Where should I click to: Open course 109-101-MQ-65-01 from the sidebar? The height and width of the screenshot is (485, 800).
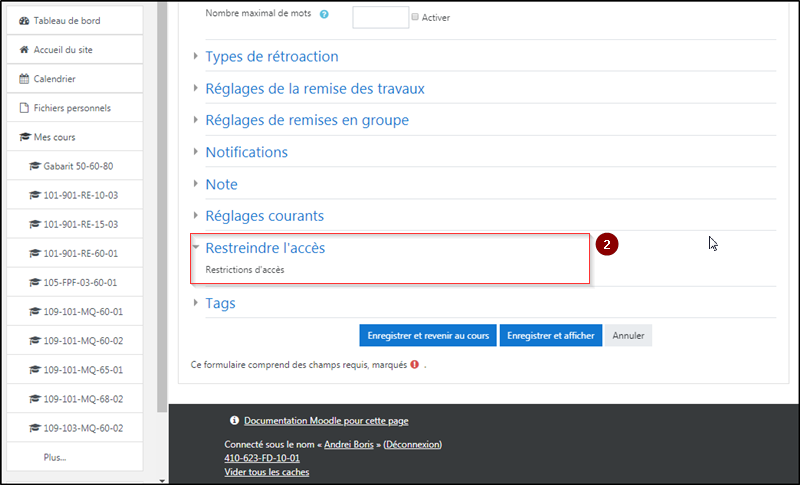82,369
